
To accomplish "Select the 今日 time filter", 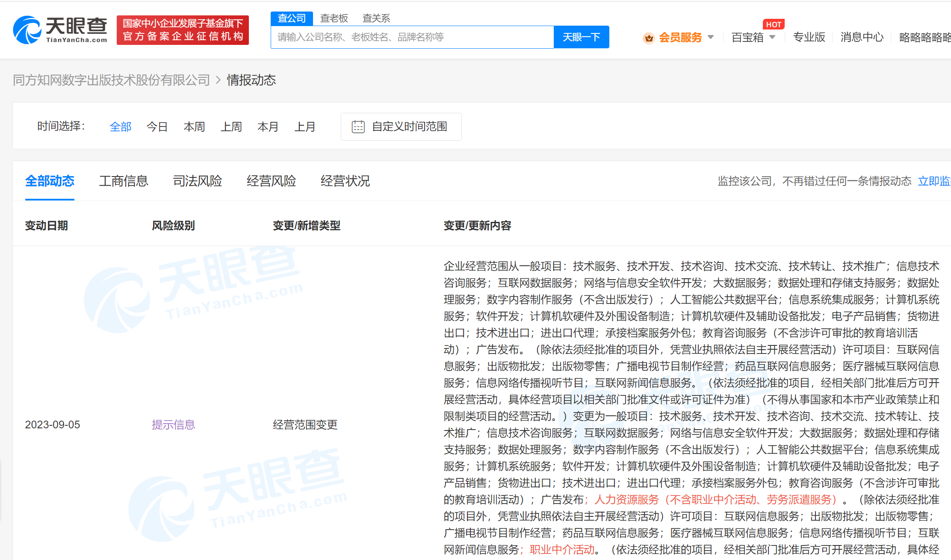I will (x=157, y=127).
